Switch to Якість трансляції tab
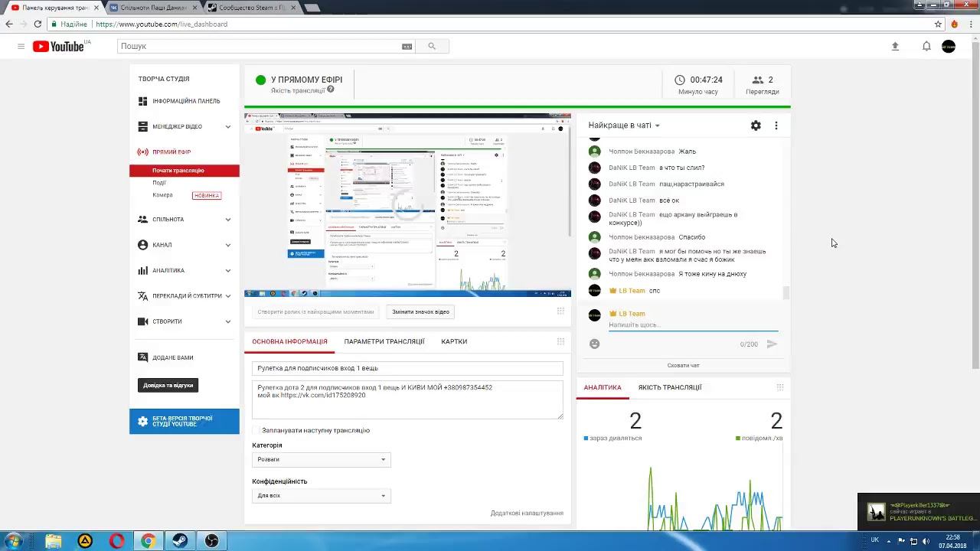 coord(670,388)
